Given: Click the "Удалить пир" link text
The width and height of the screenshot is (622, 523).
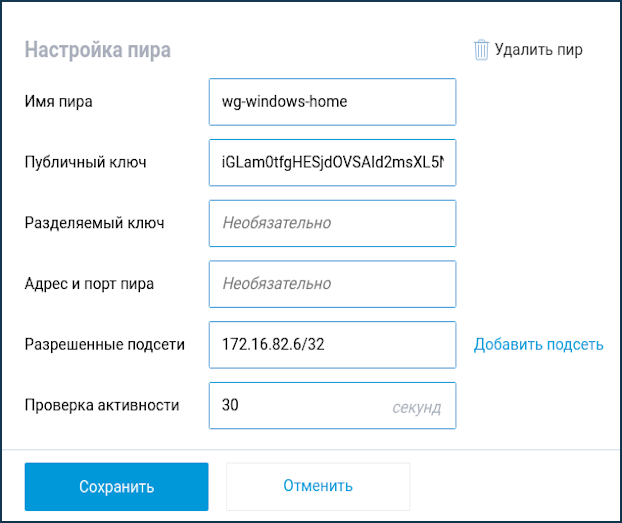Looking at the screenshot, I should 538,50.
